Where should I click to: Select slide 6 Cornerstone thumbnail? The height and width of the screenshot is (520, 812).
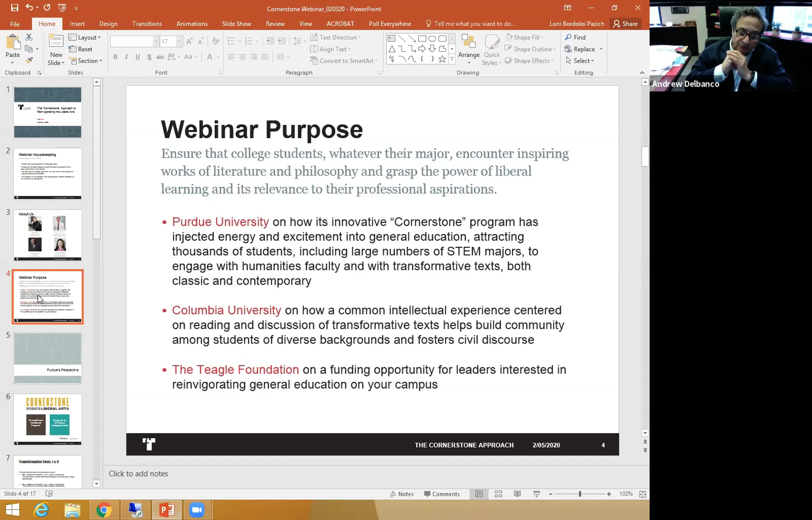click(x=48, y=419)
